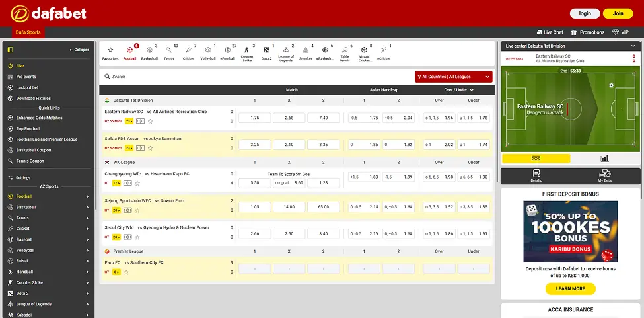The image size is (644, 318).
Task: Open the First Deposit Bonus banner
Action: click(571, 231)
